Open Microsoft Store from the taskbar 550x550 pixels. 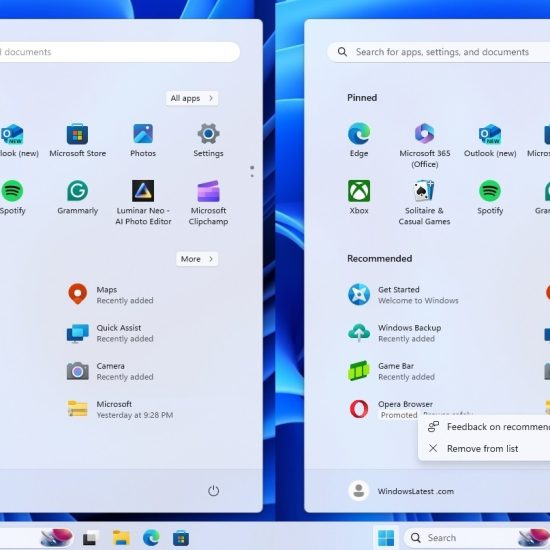click(181, 538)
